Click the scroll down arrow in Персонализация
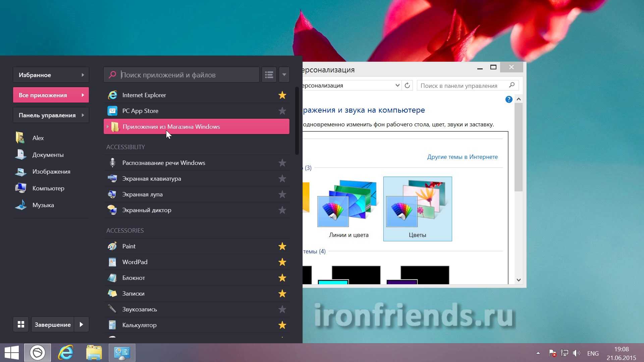This screenshot has height=362, width=644. pos(519,280)
